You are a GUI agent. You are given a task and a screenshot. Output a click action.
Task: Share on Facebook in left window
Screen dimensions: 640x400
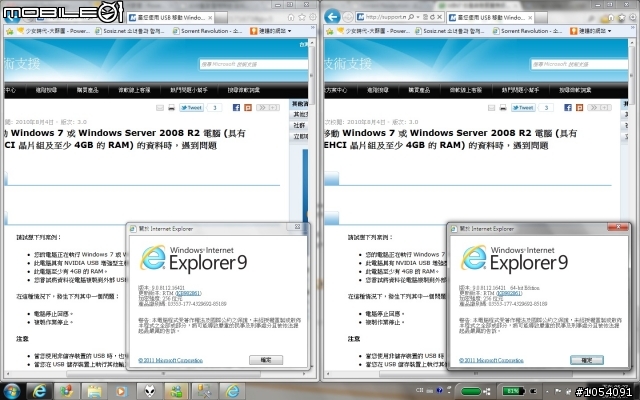pos(236,107)
